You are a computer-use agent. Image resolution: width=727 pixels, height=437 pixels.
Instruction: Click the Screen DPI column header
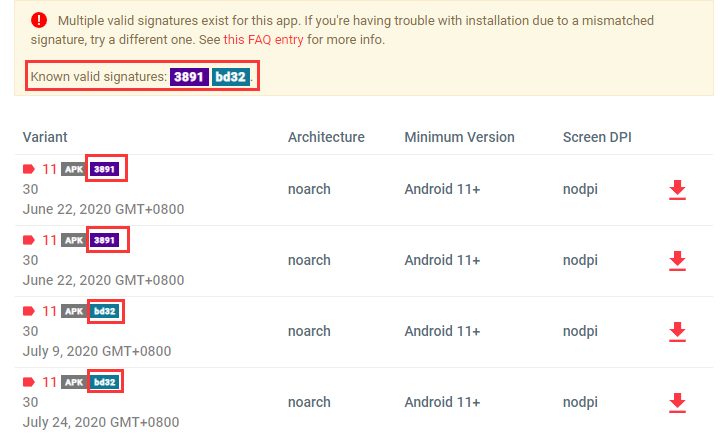597,137
